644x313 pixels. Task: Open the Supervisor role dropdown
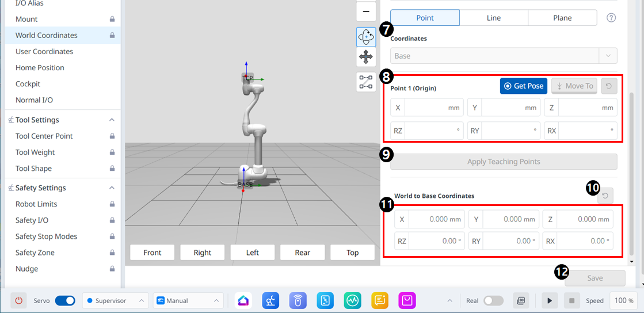(x=115, y=300)
